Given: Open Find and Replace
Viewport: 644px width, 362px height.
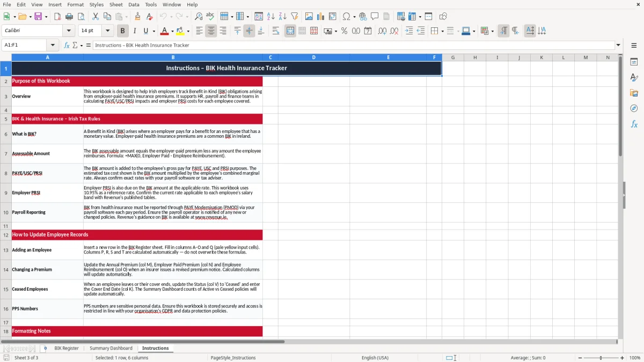Looking at the screenshot, I should (198, 17).
